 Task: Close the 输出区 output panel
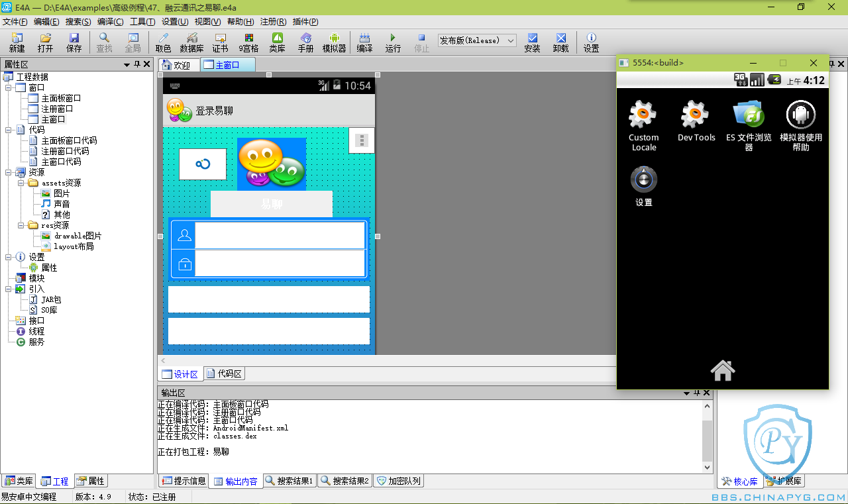pyautogui.click(x=706, y=393)
